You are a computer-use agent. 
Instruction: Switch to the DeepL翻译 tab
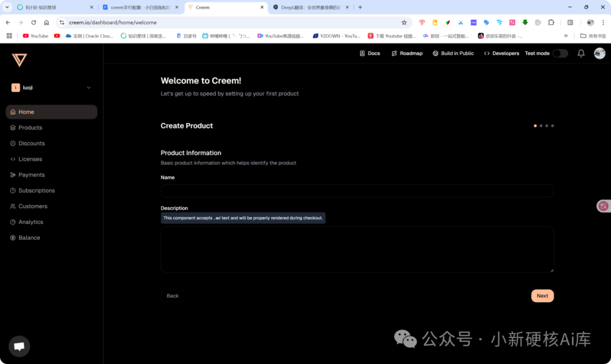[x=311, y=7]
